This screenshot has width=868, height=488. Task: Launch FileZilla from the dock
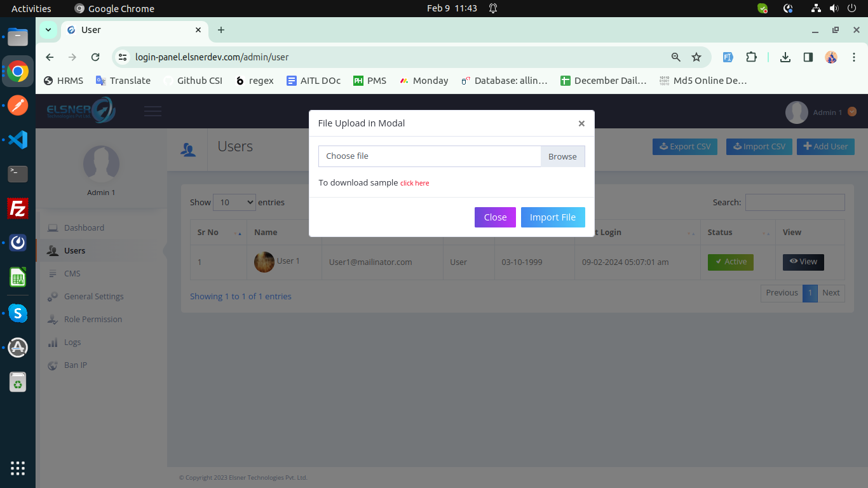[17, 208]
